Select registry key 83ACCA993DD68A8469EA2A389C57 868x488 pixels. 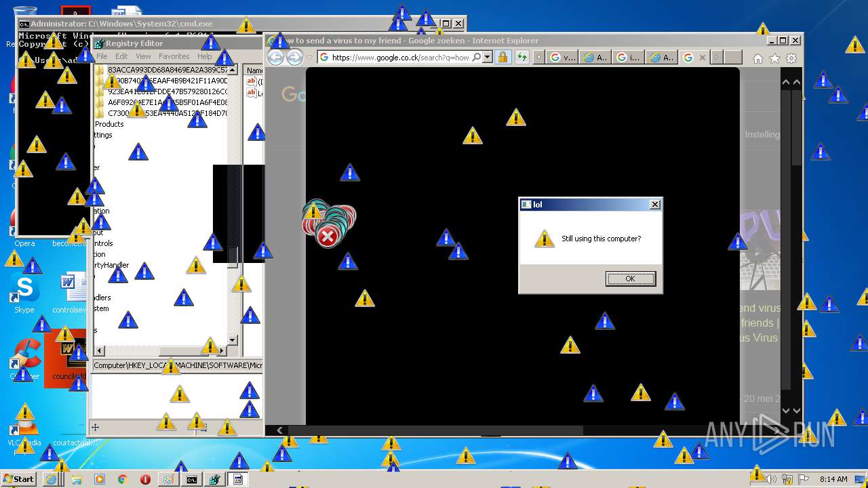point(167,70)
